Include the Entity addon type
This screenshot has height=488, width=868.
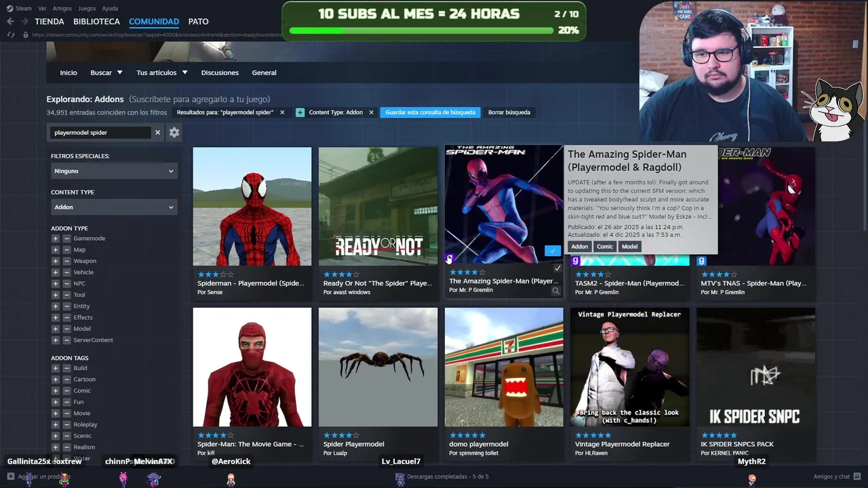pyautogui.click(x=56, y=306)
